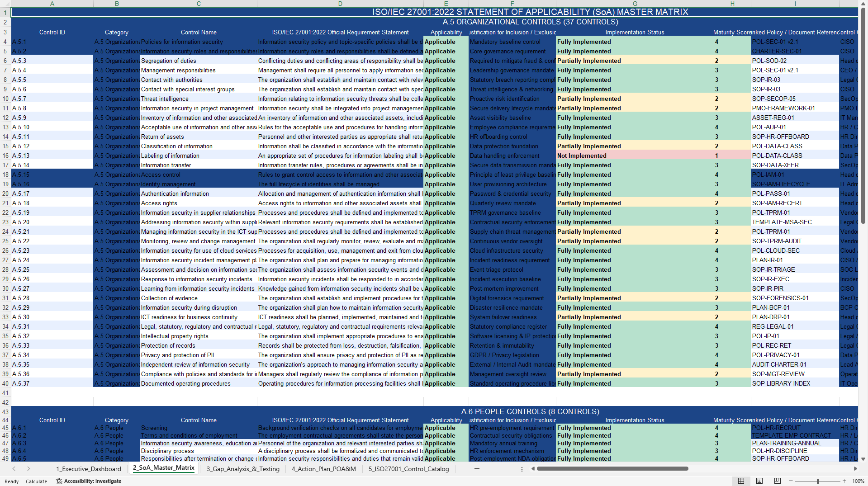Switch to Normal view icon

click(x=741, y=481)
